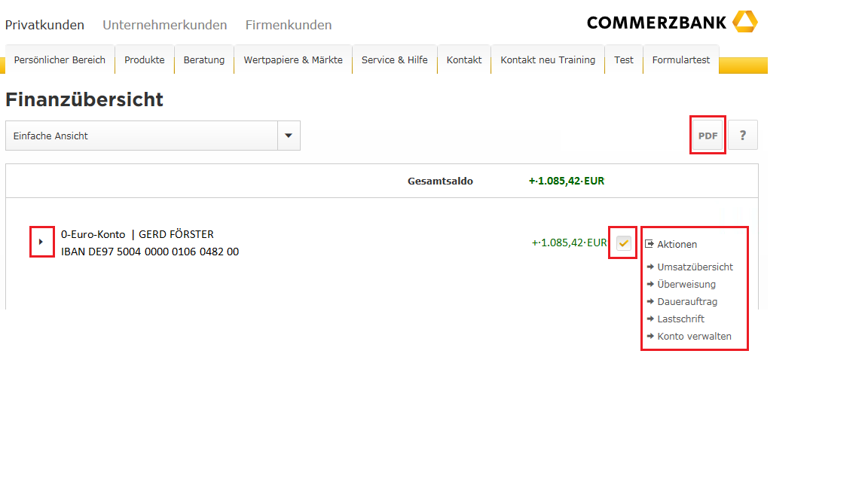Expand the 0-Euro-Konto account row
The height and width of the screenshot is (488, 868).
[41, 242]
